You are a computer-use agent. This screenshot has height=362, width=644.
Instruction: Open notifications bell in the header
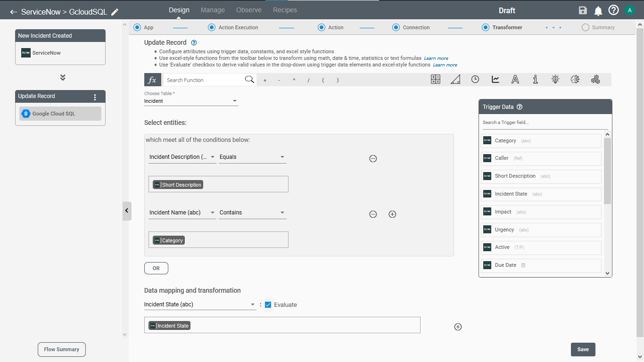(x=598, y=10)
